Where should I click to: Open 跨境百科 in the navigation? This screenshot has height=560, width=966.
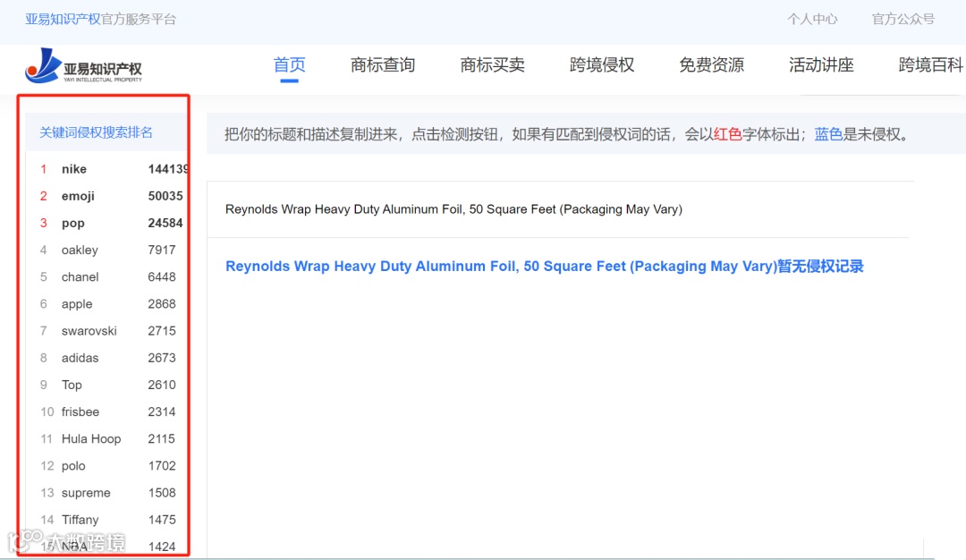tap(931, 64)
